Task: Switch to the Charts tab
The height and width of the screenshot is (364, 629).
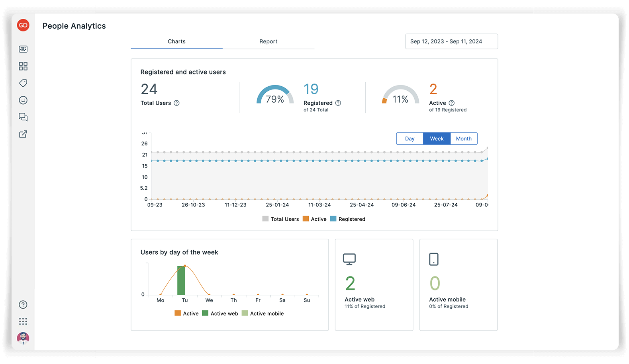Action: (176, 41)
